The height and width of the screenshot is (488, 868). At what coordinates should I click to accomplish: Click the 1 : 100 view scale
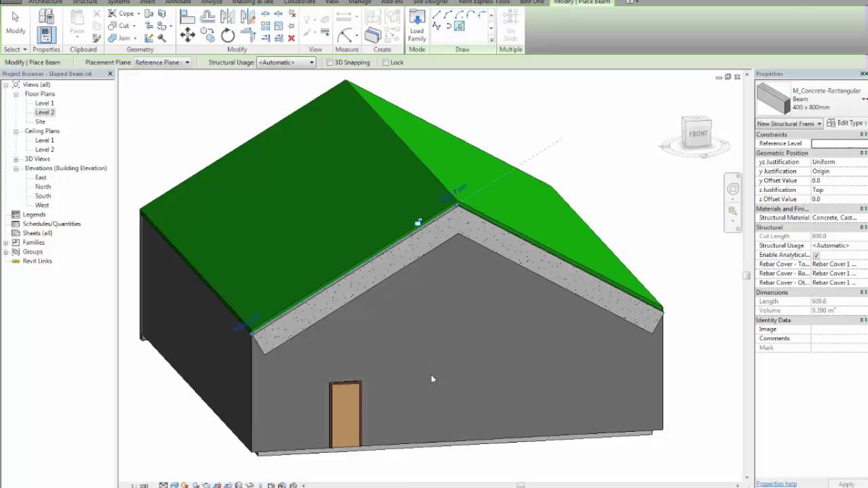pyautogui.click(x=140, y=485)
